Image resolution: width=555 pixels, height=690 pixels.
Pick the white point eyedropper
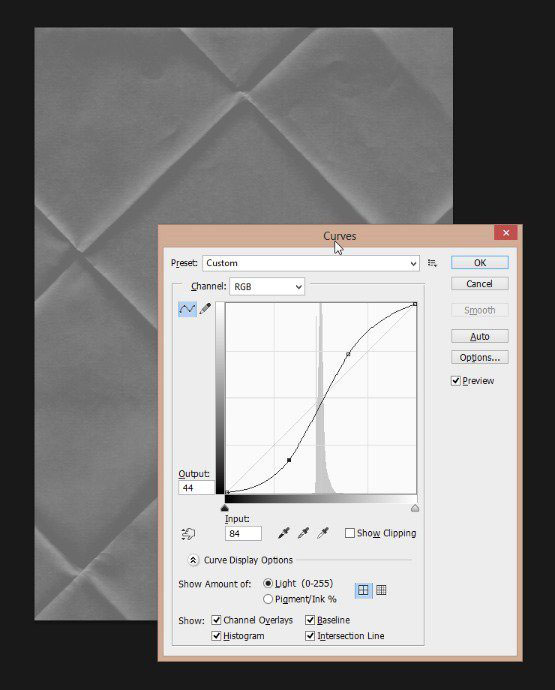tap(323, 533)
